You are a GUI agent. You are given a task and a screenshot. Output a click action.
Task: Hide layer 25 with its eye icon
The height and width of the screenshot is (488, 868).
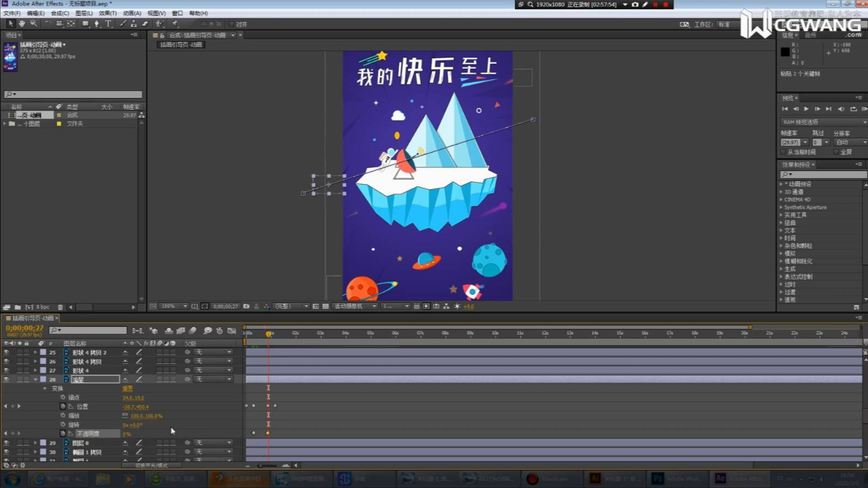pos(6,352)
